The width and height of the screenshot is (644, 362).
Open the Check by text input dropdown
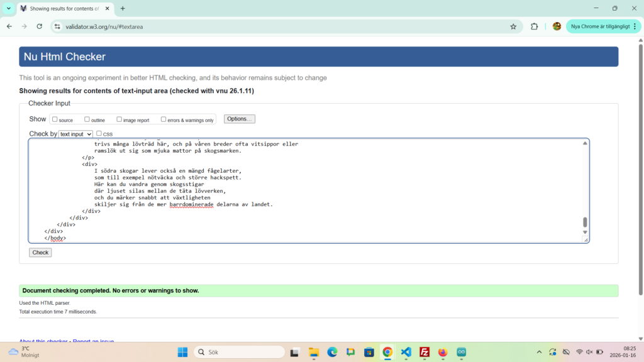[75, 134]
